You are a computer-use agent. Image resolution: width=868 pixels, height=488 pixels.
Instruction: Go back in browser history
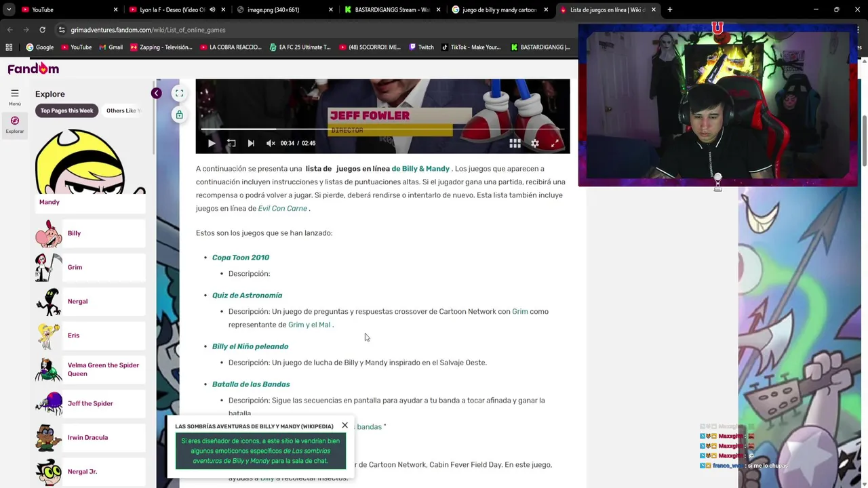click(9, 30)
